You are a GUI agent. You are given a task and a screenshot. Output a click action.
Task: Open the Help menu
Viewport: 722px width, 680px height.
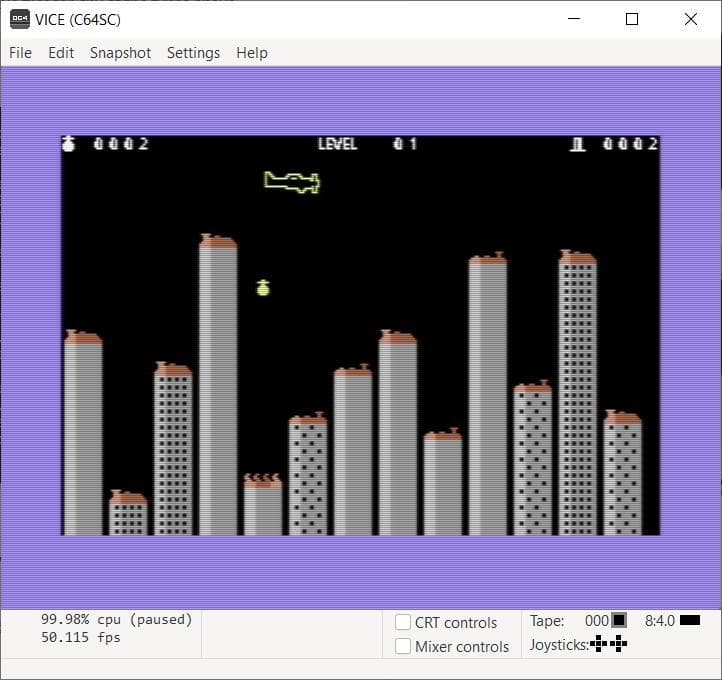(252, 53)
